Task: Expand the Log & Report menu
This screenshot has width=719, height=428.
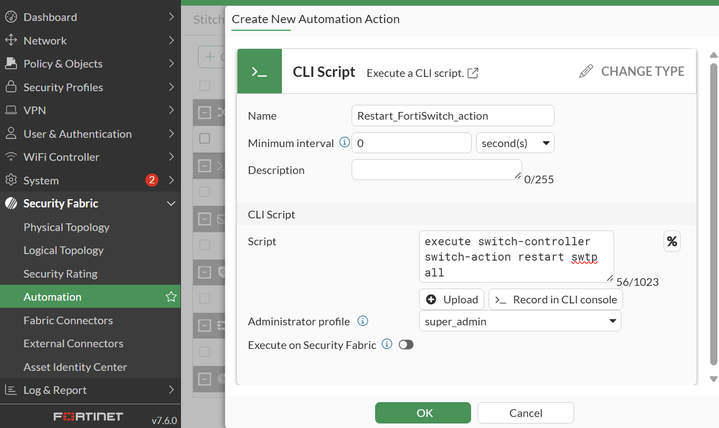Action: coord(171,390)
